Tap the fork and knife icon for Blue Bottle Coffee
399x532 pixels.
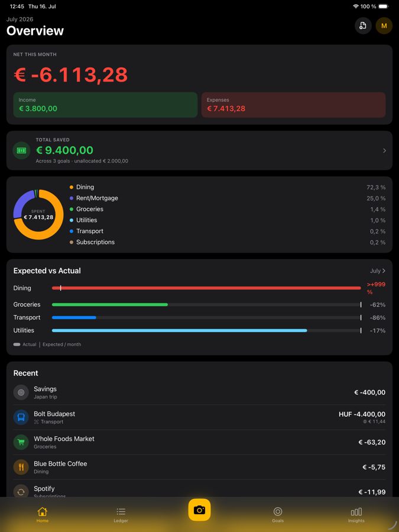pyautogui.click(x=21, y=467)
